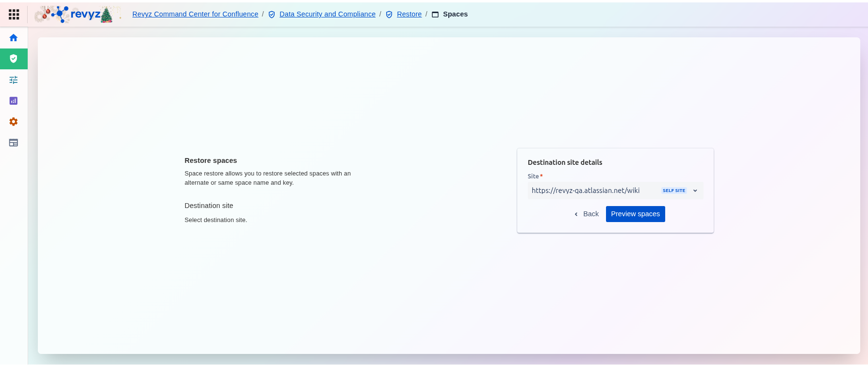868x368 pixels.
Task: Open the sliders configuration sidebar icon
Action: point(14,80)
